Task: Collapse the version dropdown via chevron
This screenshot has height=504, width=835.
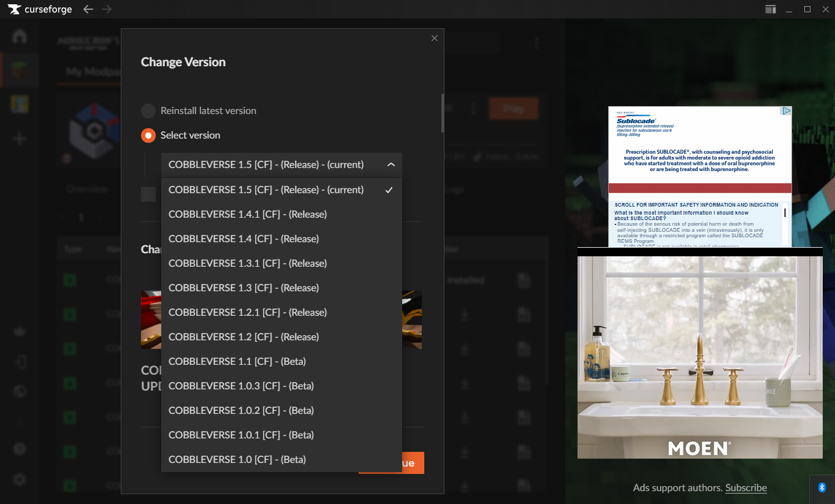Action: pyautogui.click(x=391, y=165)
